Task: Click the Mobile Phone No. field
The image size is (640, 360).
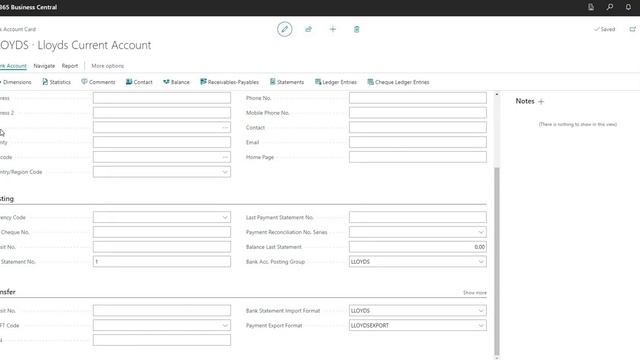Action: click(x=418, y=113)
